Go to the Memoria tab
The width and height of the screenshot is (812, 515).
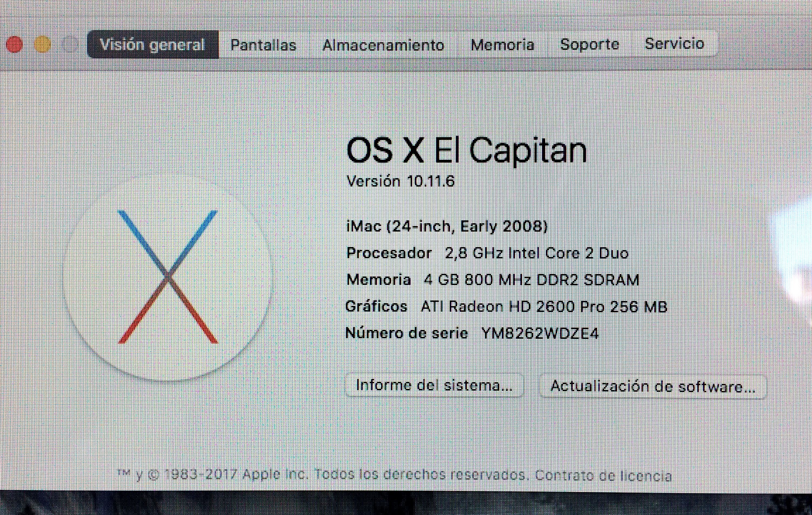pyautogui.click(x=502, y=45)
